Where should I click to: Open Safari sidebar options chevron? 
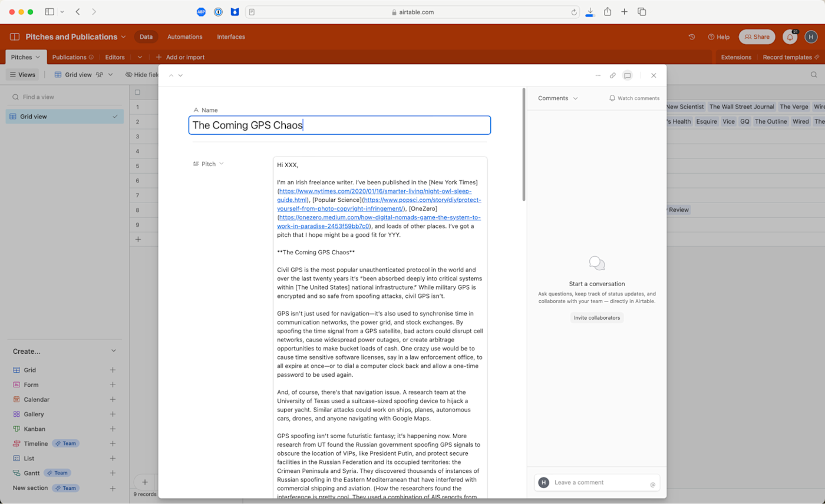tap(62, 12)
